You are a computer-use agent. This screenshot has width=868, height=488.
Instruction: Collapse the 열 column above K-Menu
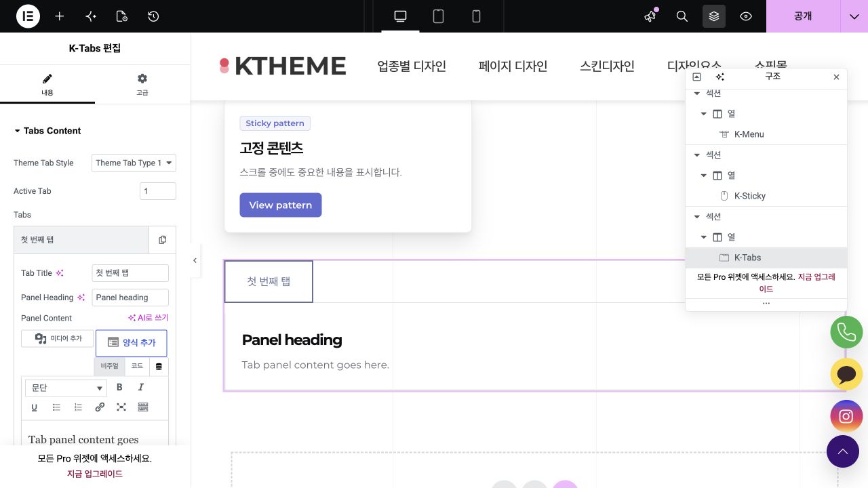(x=704, y=114)
